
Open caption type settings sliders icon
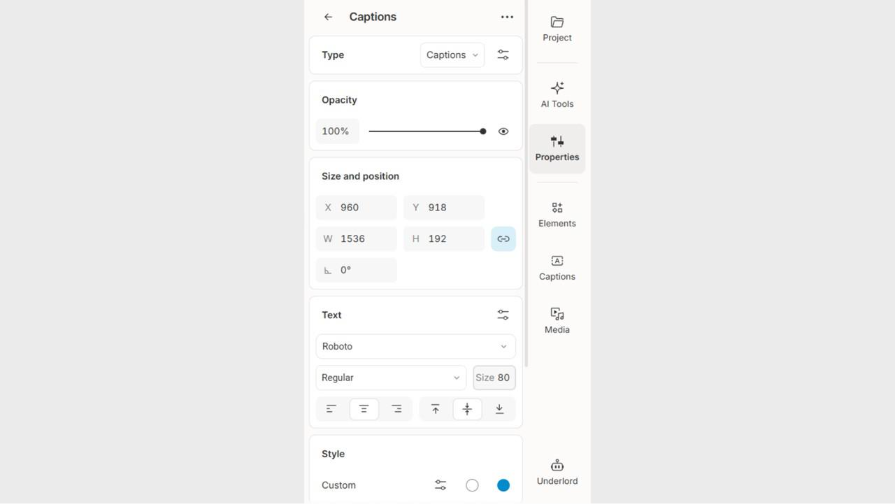(x=503, y=55)
